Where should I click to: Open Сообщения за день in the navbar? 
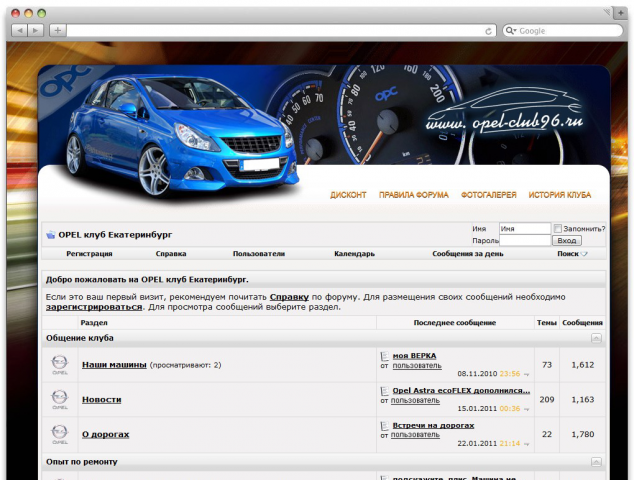click(x=468, y=254)
